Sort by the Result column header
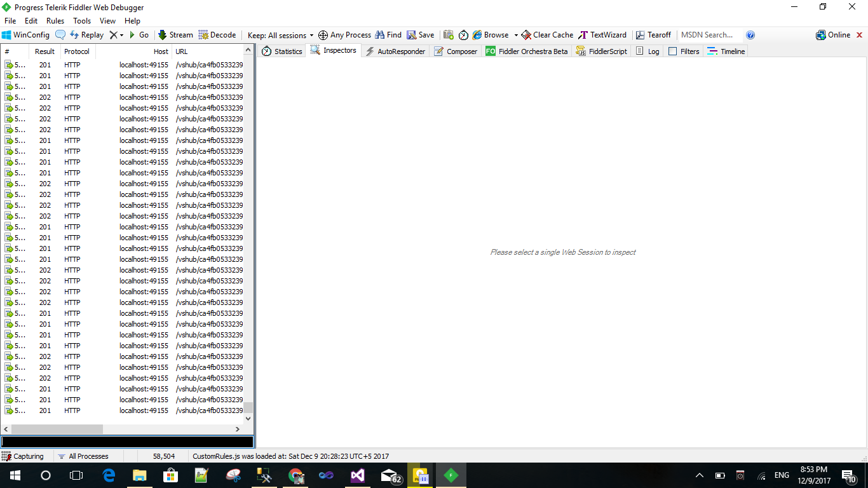The height and width of the screenshot is (488, 868). [x=44, y=51]
